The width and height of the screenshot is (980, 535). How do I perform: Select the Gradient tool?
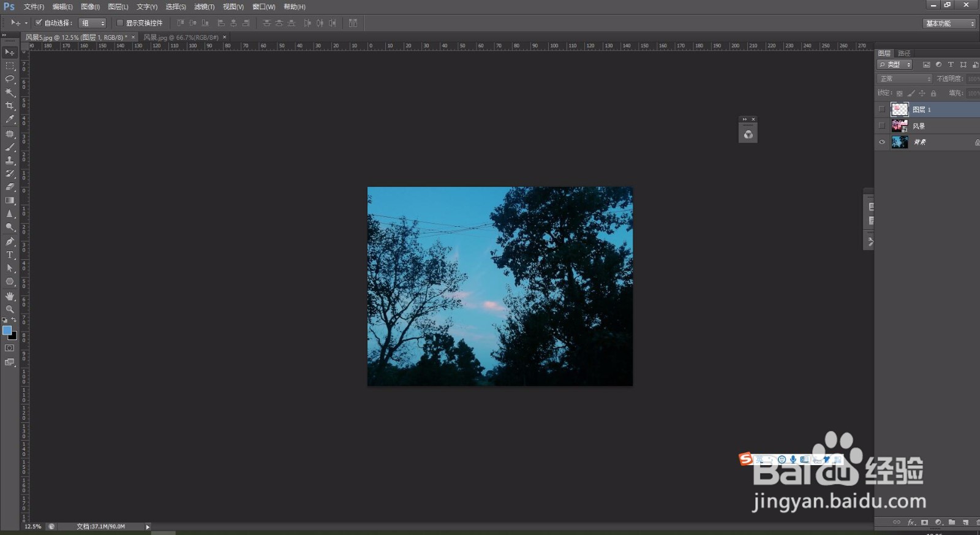pos(9,200)
